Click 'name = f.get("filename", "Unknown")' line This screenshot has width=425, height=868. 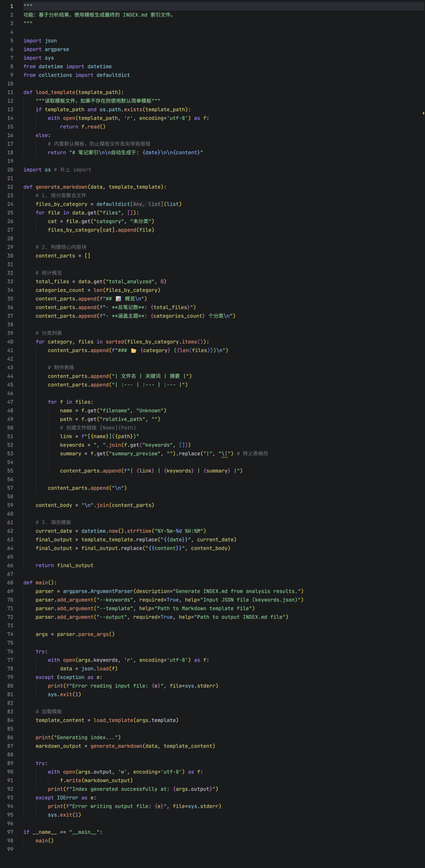tap(113, 411)
